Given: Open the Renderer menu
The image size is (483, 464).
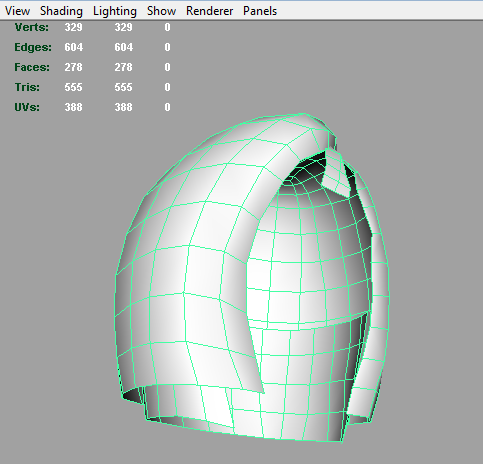Looking at the screenshot, I should 209,11.
